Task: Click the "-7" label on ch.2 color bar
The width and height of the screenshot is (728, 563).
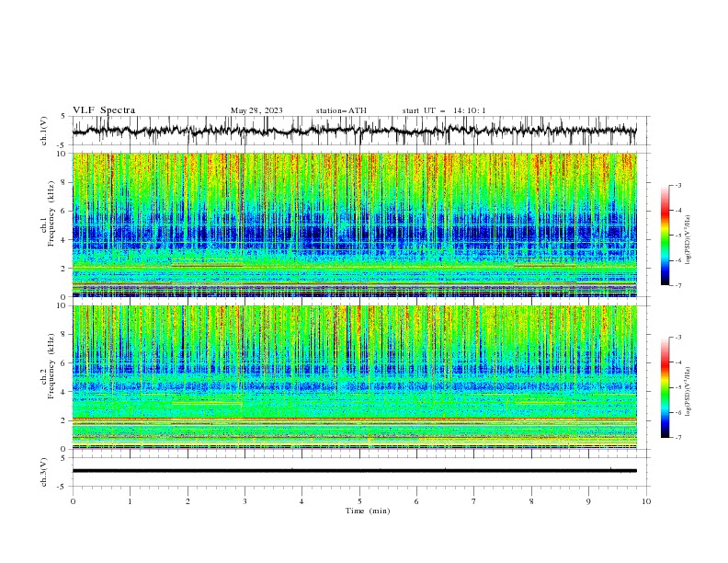Action: pos(678,438)
